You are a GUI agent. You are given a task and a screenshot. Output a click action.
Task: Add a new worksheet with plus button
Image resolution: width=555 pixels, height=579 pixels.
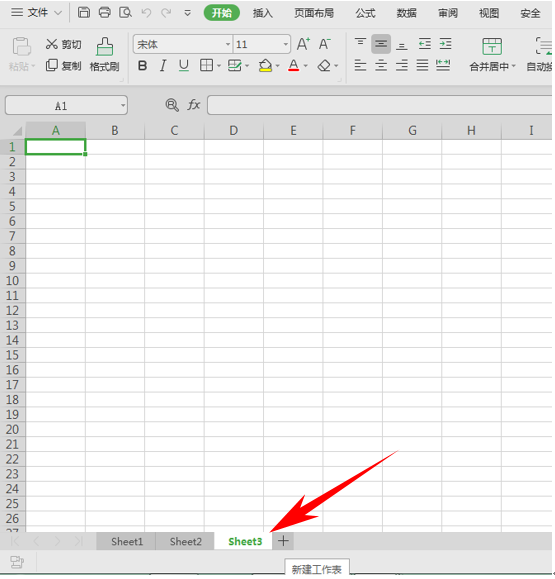pos(283,541)
